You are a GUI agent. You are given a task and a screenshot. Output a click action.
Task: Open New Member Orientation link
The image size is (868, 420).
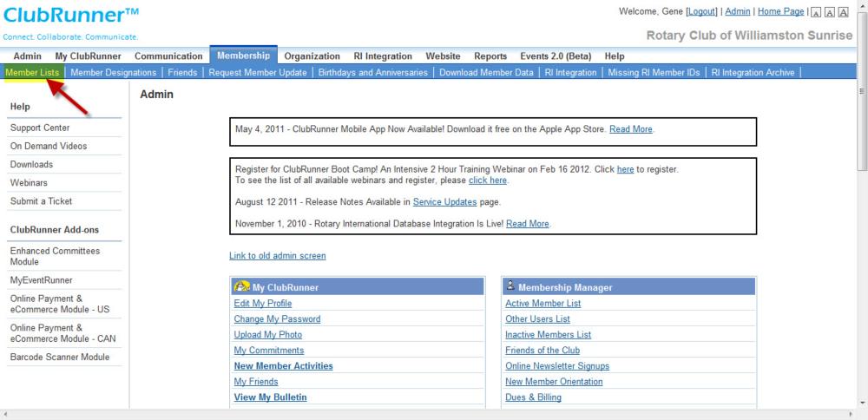pyautogui.click(x=554, y=382)
